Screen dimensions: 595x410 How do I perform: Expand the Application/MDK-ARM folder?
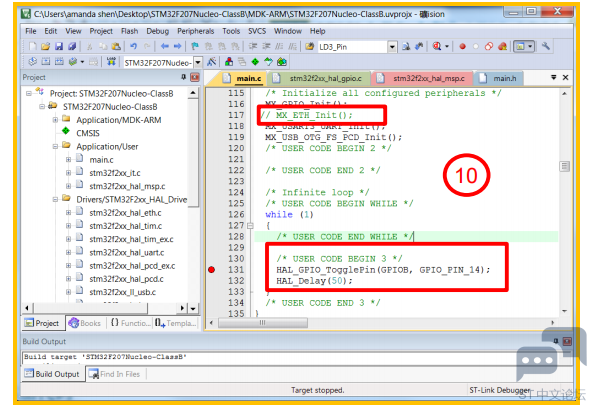55,120
